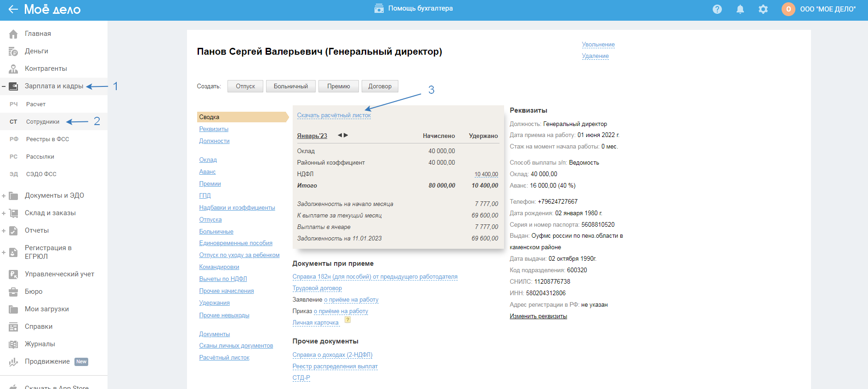Expand the Документы и ЭДО section
Image resolution: width=868 pixels, height=389 pixels.
(x=4, y=196)
